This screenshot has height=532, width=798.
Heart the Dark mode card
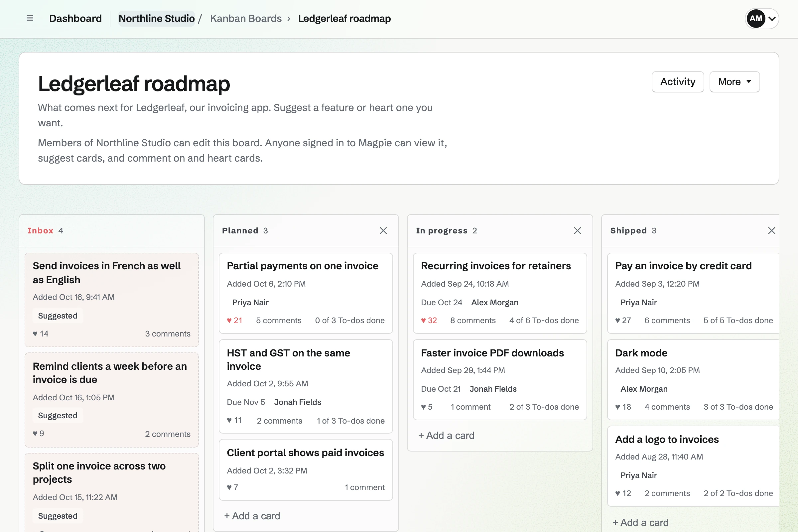pyautogui.click(x=623, y=407)
